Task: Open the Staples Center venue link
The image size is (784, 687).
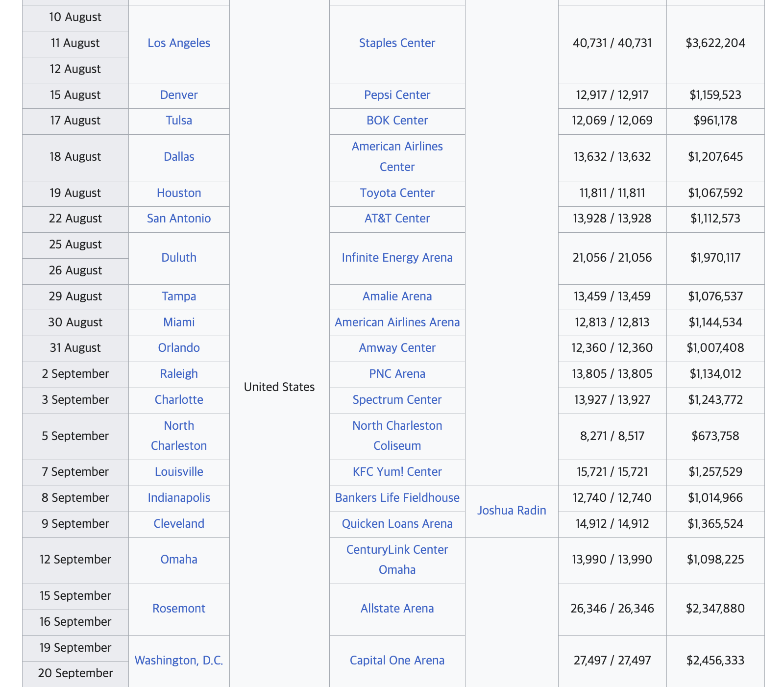Action: coord(397,43)
